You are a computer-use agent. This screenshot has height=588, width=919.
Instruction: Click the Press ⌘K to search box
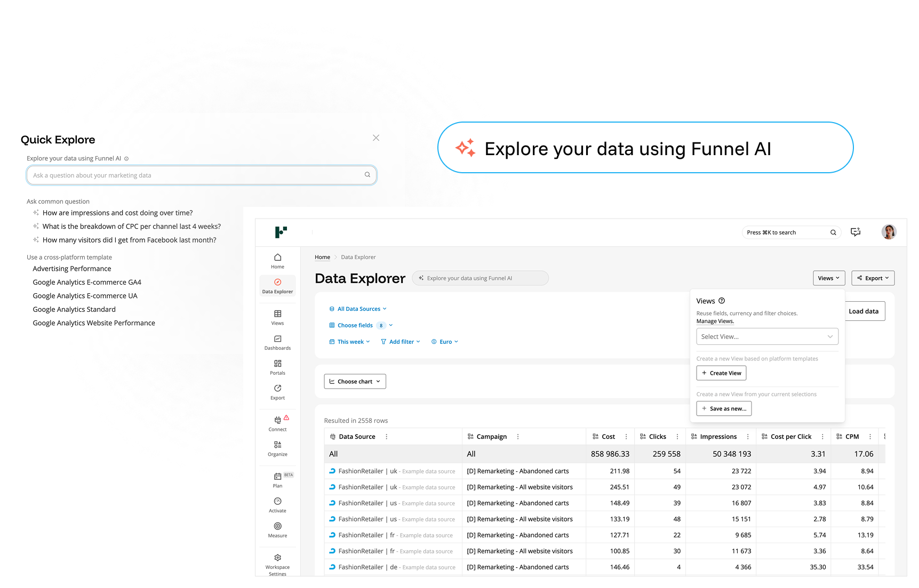click(792, 232)
